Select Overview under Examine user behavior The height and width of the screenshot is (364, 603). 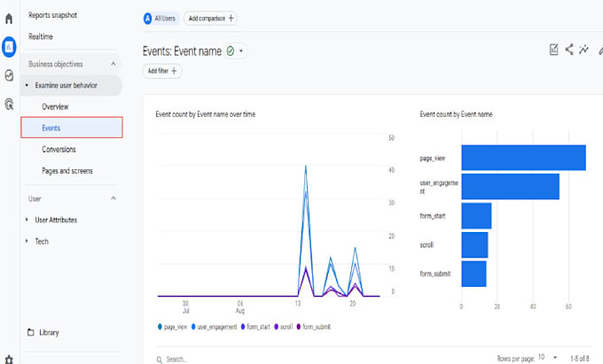point(55,107)
